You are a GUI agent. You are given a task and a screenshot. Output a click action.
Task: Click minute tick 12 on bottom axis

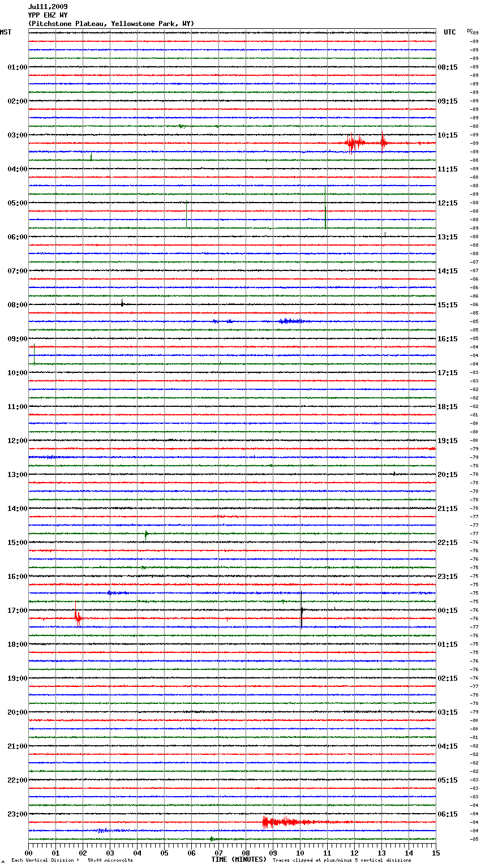point(354,853)
